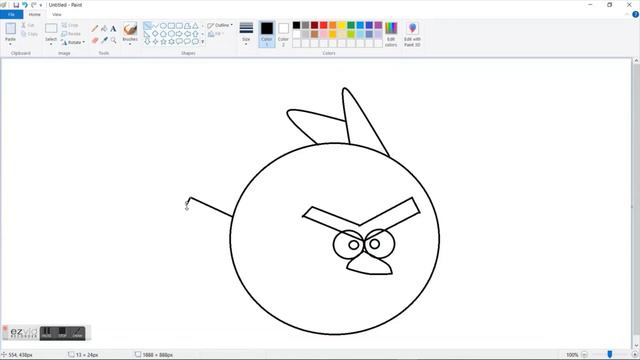This screenshot has height=360, width=640.
Task: Click the 100% zoom level text
Action: 572,355
